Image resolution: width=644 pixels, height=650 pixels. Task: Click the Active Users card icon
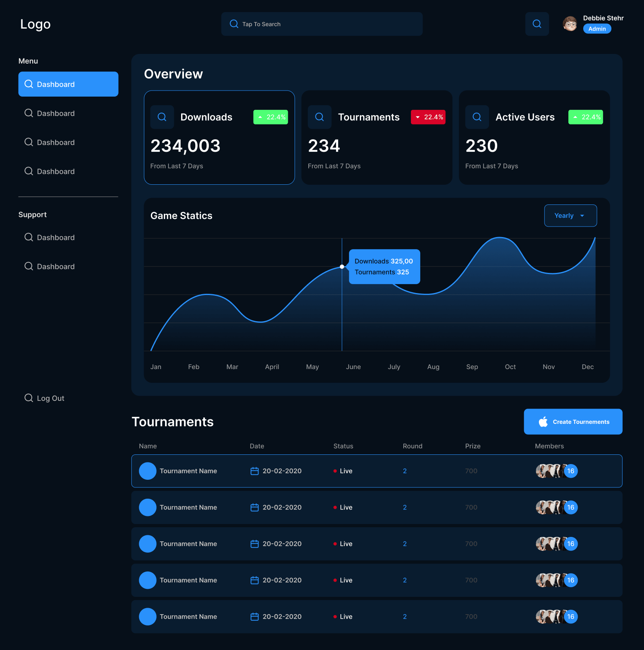[477, 117]
